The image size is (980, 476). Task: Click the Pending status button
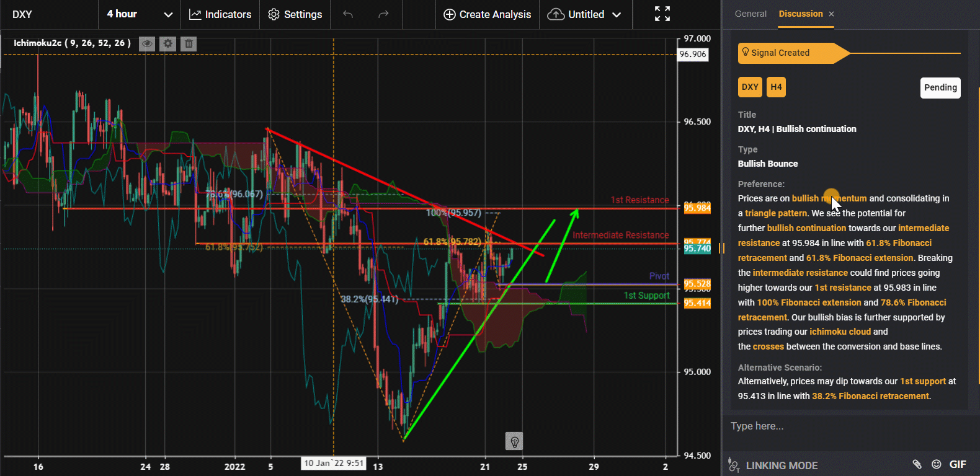tap(940, 88)
